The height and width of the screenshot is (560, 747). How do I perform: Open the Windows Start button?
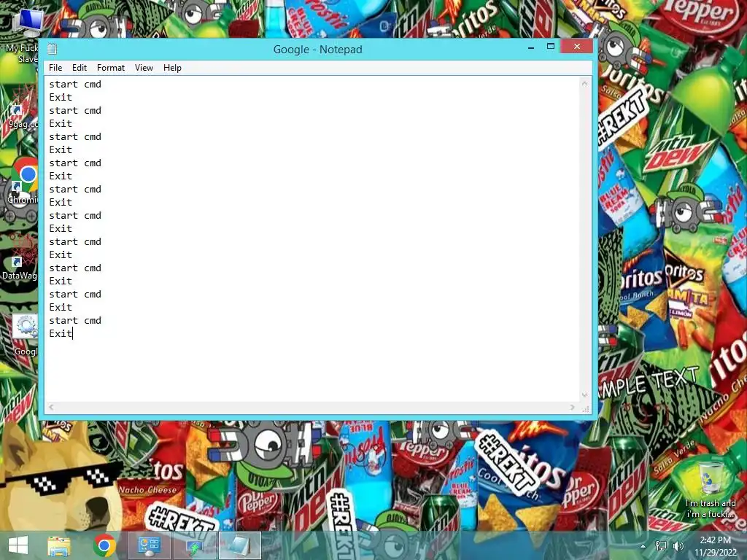pos(18,545)
